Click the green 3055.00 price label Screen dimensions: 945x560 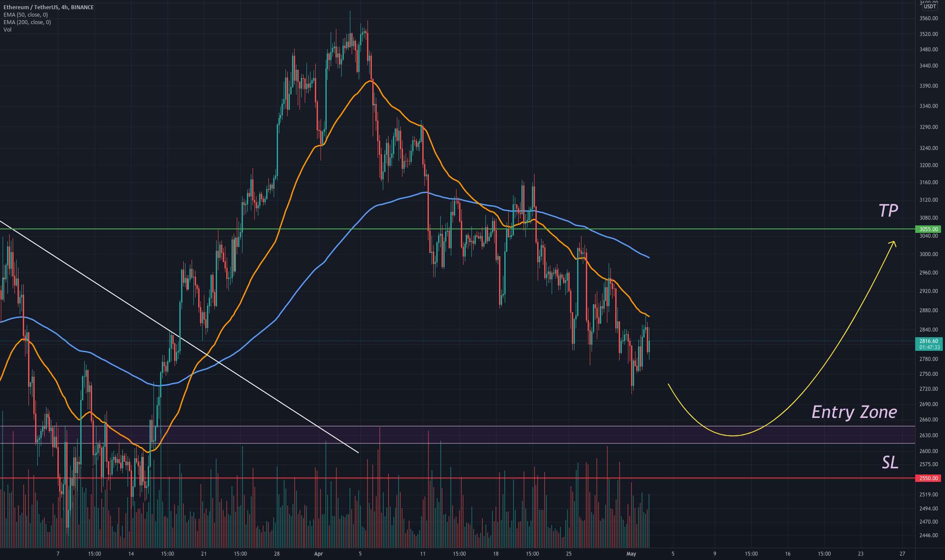coord(928,229)
